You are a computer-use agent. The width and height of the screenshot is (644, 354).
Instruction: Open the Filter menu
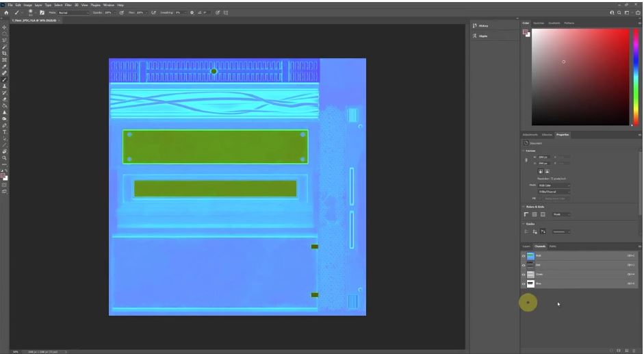[x=68, y=5]
